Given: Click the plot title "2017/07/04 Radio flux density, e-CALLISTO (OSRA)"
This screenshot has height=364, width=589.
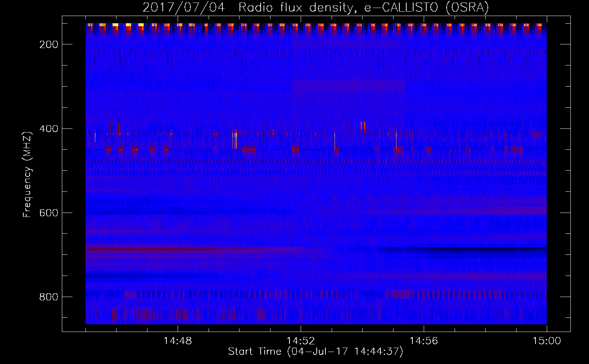Looking at the screenshot, I should click(316, 7).
